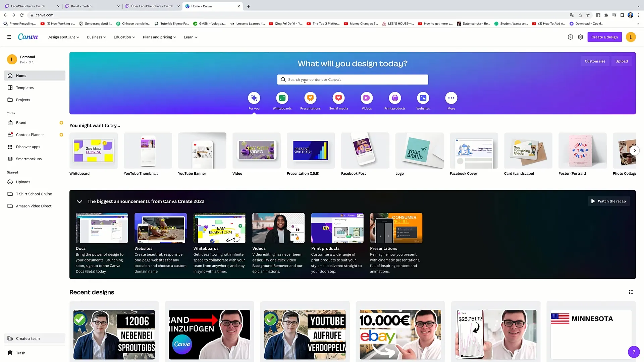Open starred Uploads folder

(35, 182)
